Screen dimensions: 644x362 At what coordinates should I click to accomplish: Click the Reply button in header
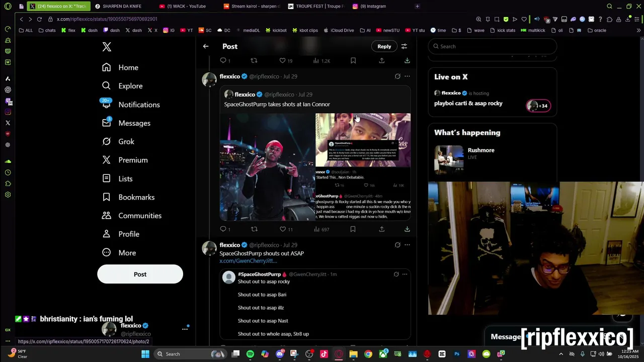(x=384, y=46)
